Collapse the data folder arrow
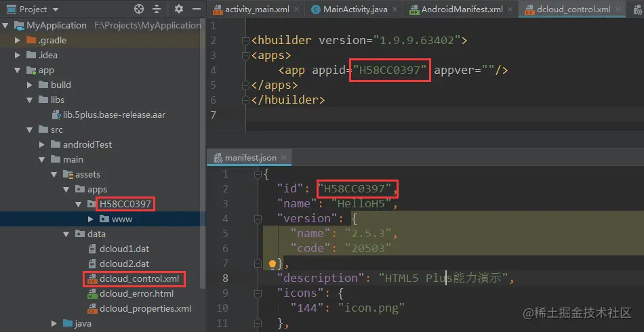Viewport: 644px width, 332px height. (66, 234)
